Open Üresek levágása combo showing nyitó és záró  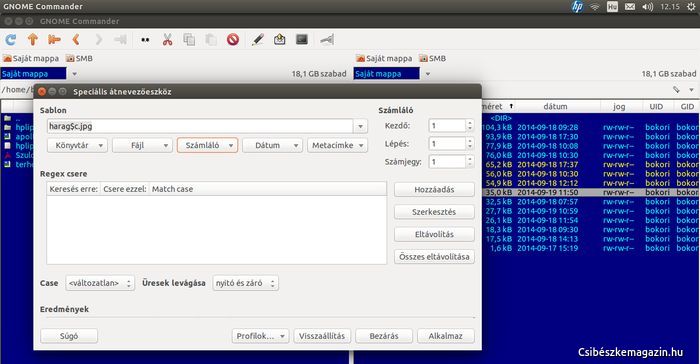246,283
